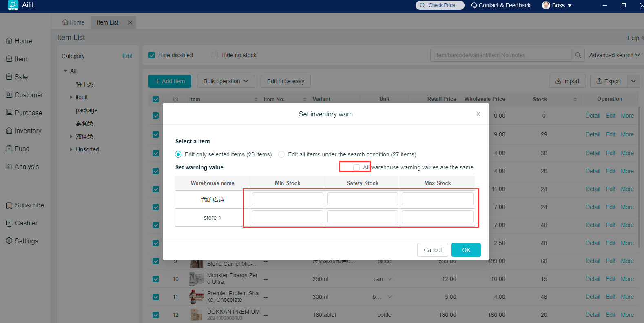Select Edit all items under search condition
Image resolution: width=644 pixels, height=323 pixels.
[x=281, y=154]
